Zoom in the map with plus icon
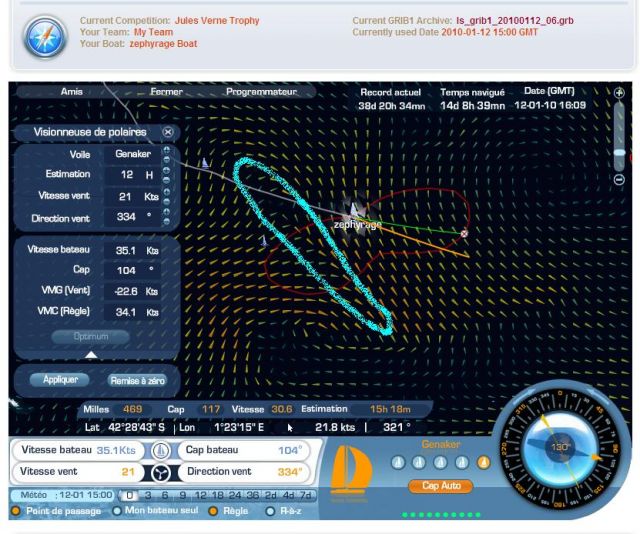640x534 pixels. pyautogui.click(x=619, y=93)
